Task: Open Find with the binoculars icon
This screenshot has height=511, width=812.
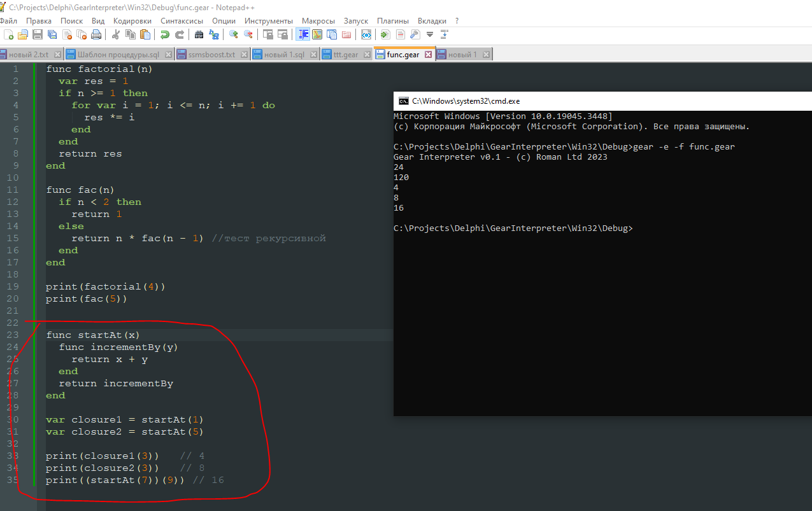Action: (199, 35)
